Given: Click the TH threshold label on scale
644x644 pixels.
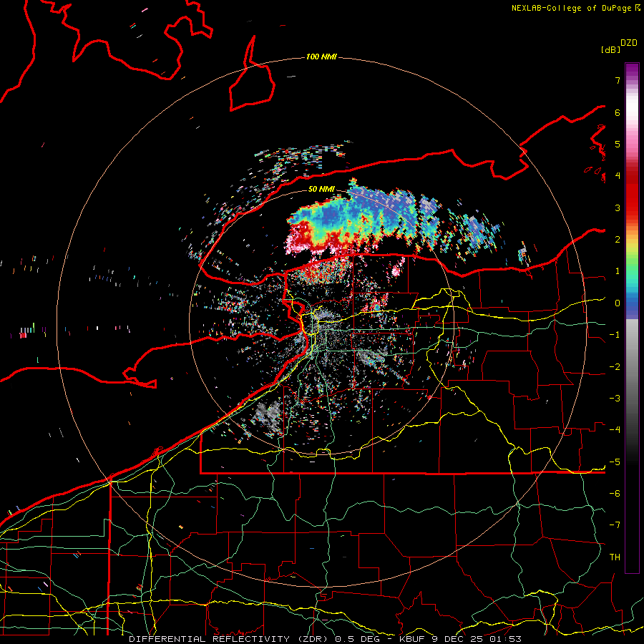Looking at the screenshot, I should point(615,557).
